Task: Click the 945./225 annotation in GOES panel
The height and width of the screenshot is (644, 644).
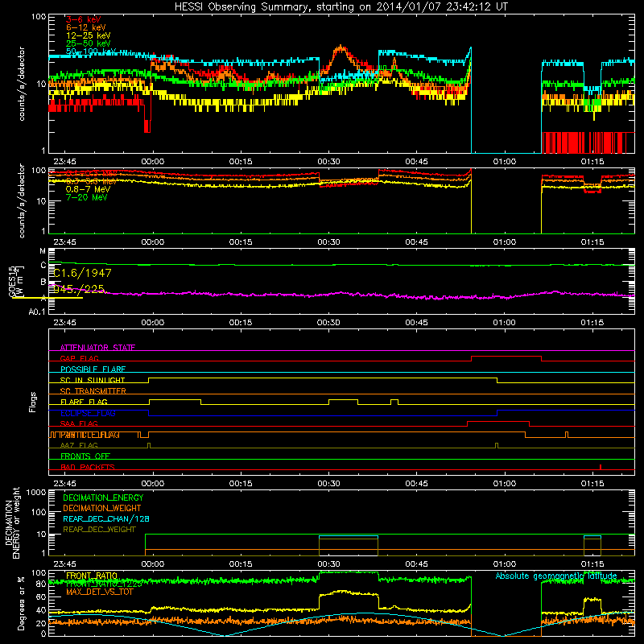Action: [79, 289]
